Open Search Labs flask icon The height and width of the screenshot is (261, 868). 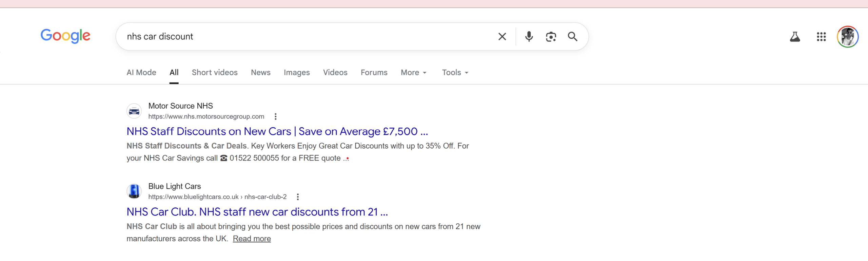coord(795,37)
